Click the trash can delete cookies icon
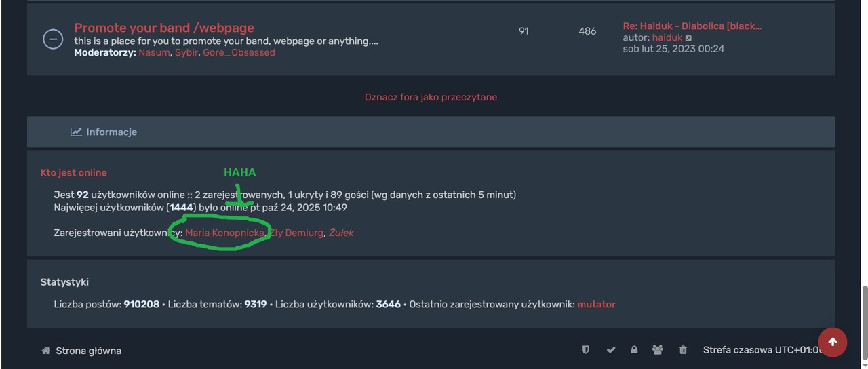Screen dimensions: 868x369 (683, 350)
